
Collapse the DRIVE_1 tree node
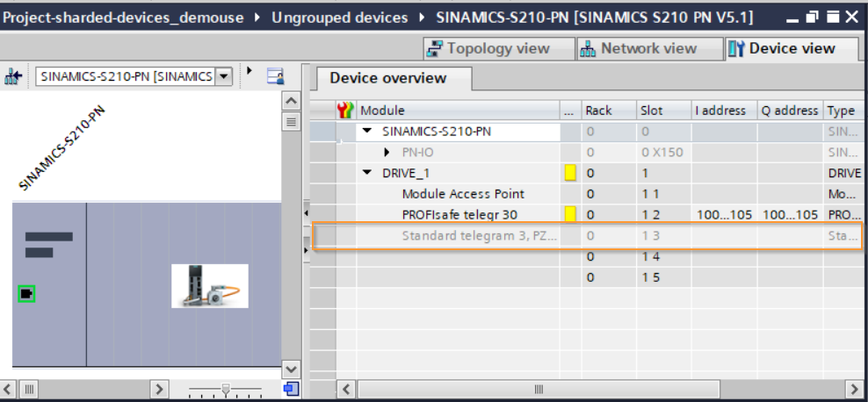tap(366, 173)
